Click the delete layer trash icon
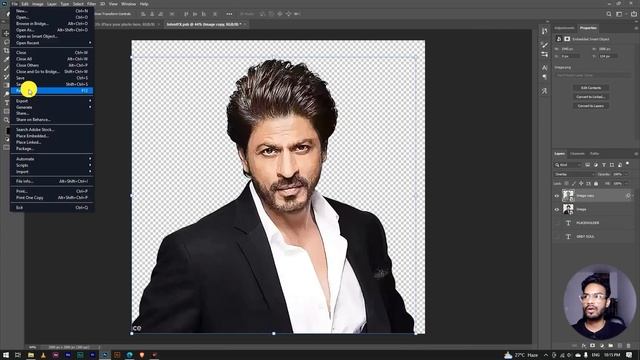This screenshot has width=640, height=360. coord(629,346)
